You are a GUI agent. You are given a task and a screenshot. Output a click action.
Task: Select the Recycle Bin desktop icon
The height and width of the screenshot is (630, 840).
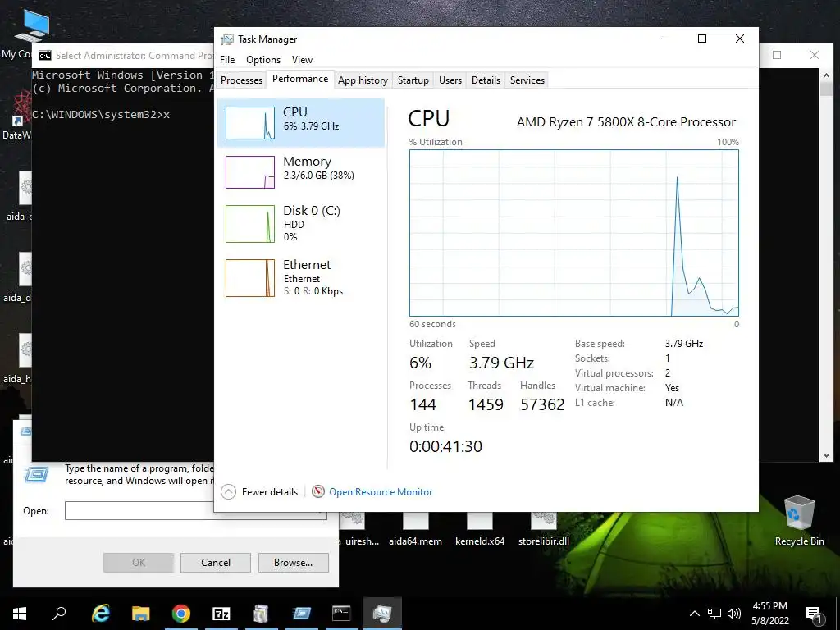point(799,521)
